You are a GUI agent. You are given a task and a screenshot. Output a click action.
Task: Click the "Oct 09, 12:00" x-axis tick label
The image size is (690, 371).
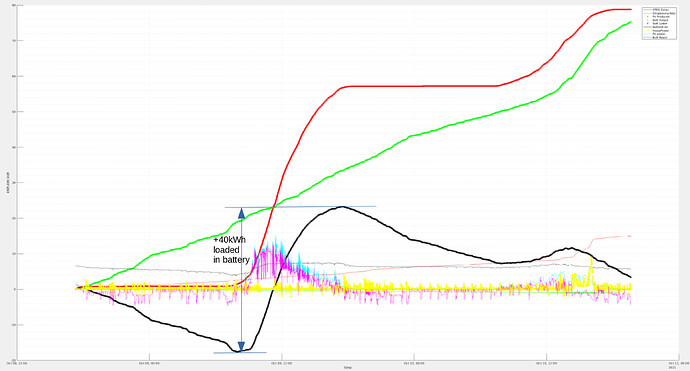[x=282, y=364]
